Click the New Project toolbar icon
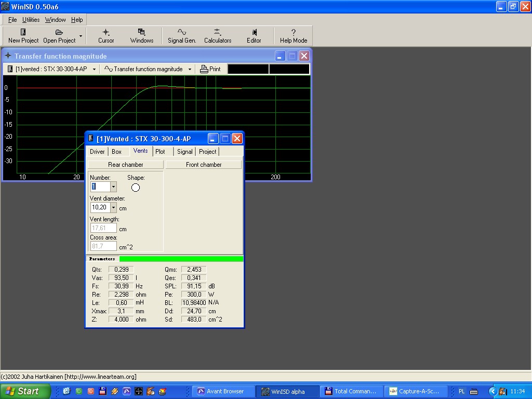The height and width of the screenshot is (399, 532). tap(23, 36)
